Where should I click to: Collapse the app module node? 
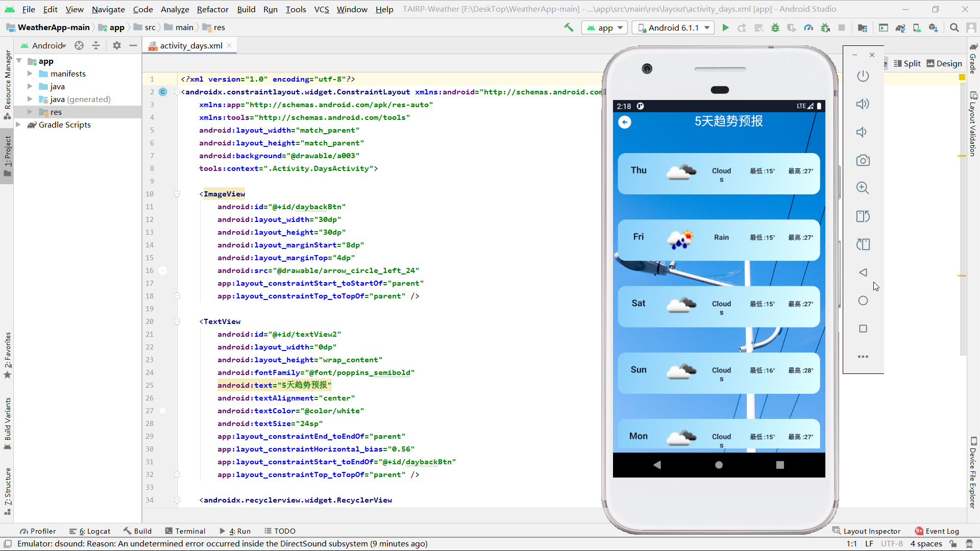[x=19, y=61]
